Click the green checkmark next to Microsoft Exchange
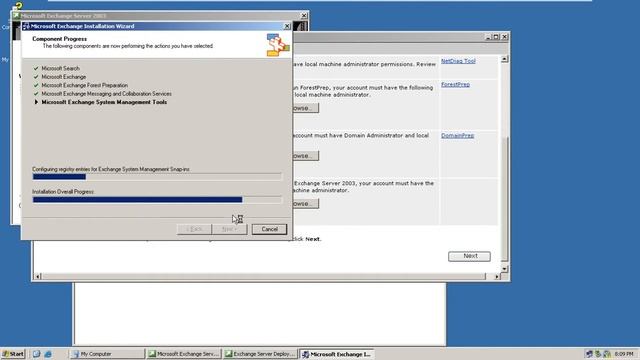The height and width of the screenshot is (360, 640). pyautogui.click(x=36, y=77)
